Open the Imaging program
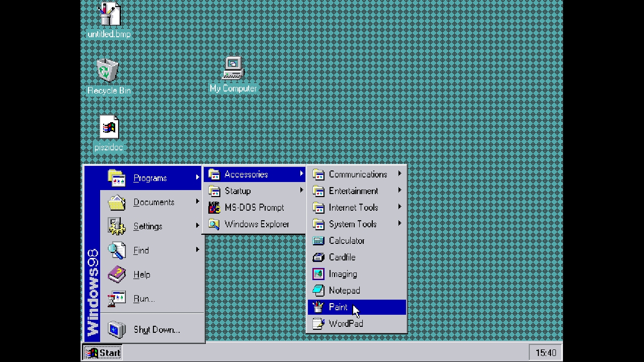Image resolution: width=644 pixels, height=362 pixels. tap(343, 274)
